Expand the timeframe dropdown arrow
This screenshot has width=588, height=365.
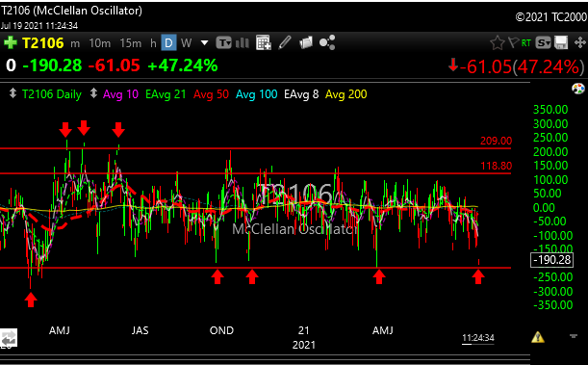pos(204,43)
